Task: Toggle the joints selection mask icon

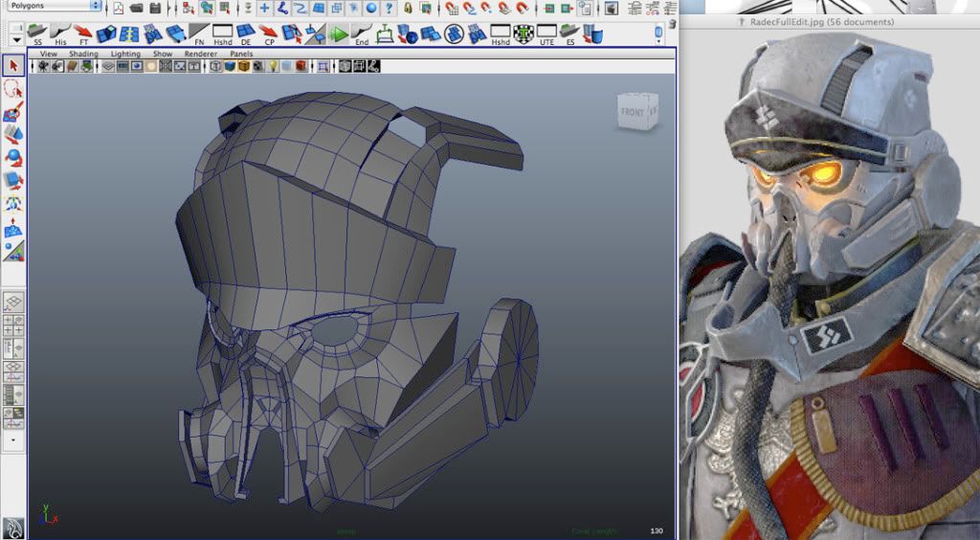Action: (x=282, y=8)
